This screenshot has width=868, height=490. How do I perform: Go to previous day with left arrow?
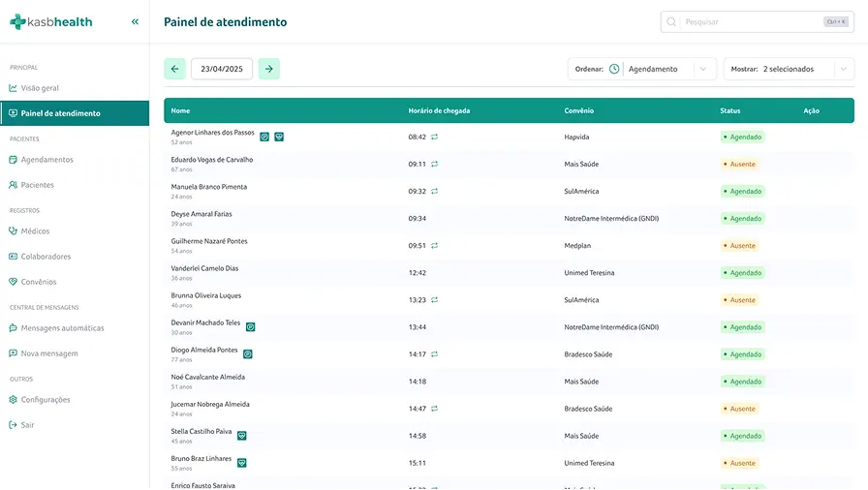pos(174,69)
